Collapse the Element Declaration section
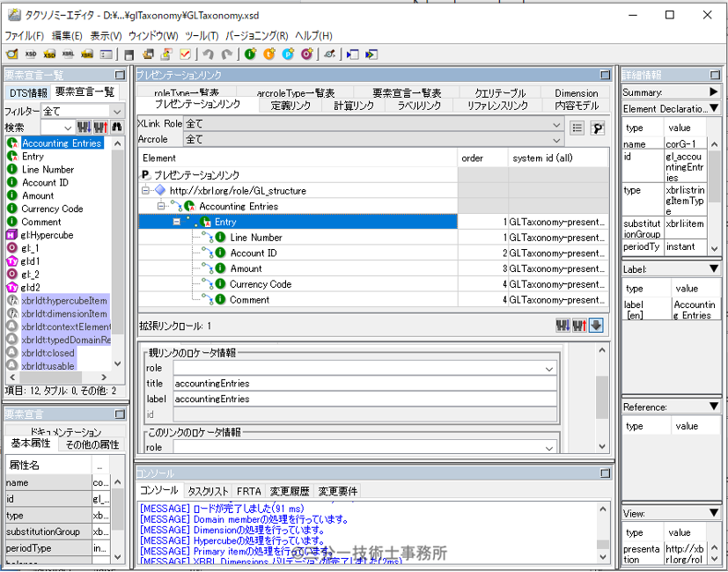Viewport: 728px width, 572px height. tap(715, 108)
